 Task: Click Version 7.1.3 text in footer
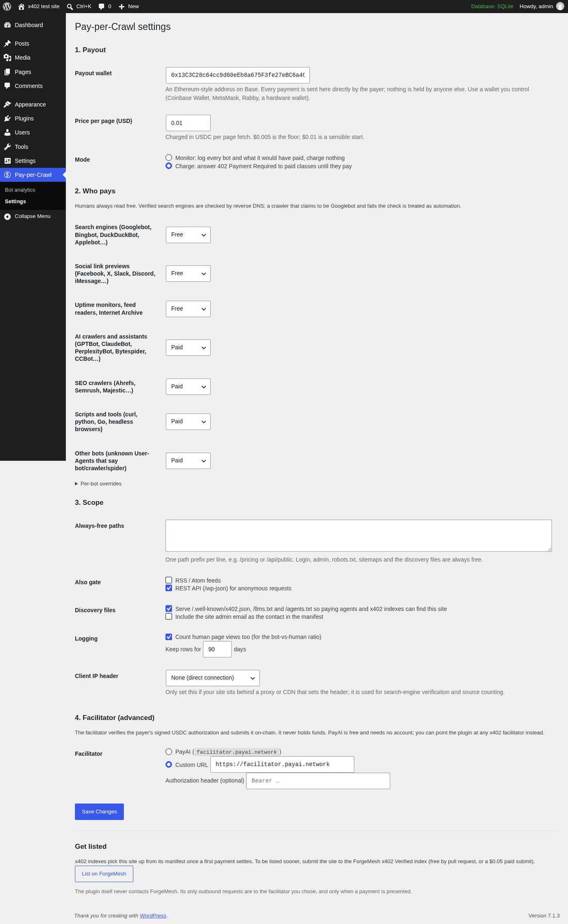[544, 916]
